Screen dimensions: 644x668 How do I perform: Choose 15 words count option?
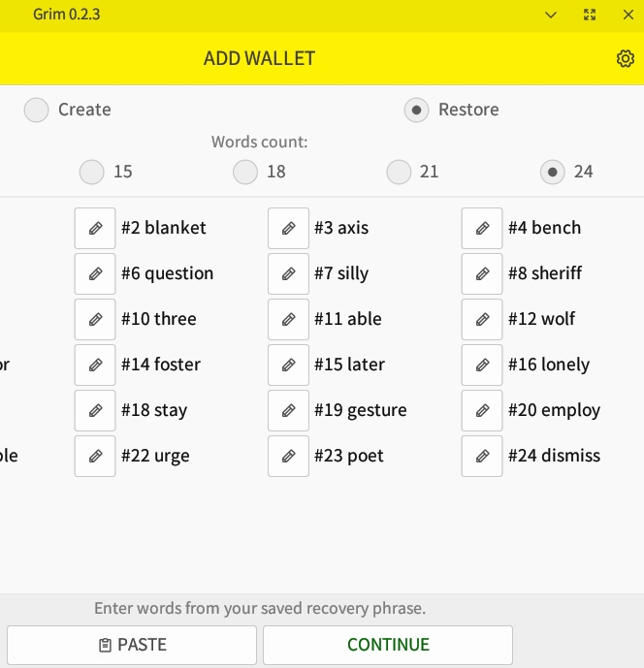(92, 173)
